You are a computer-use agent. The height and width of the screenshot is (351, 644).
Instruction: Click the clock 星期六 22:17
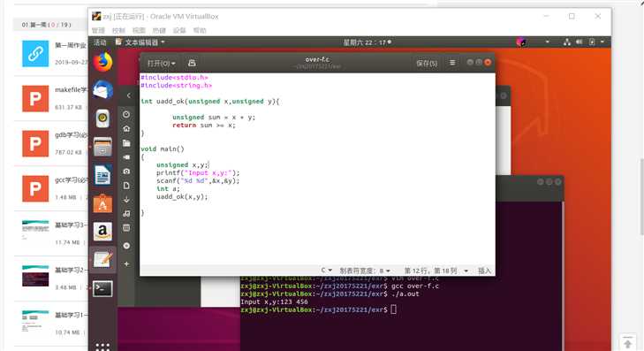pos(367,42)
